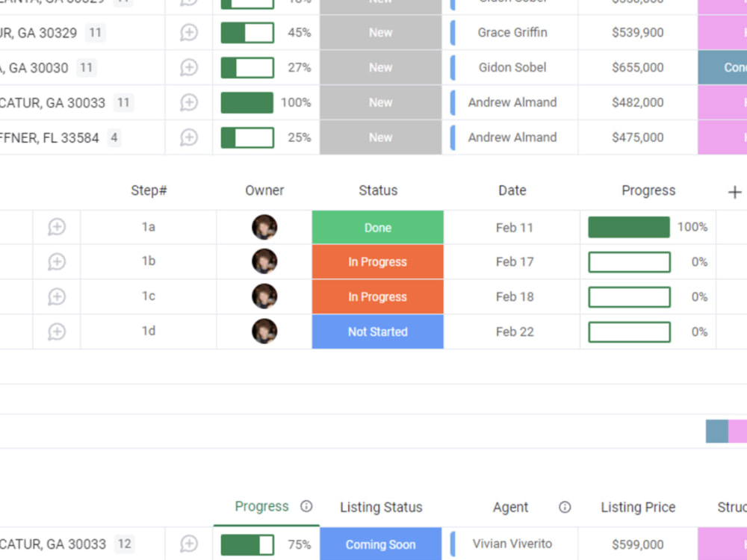This screenshot has height=560, width=747.
Task: Open New listing status in the $482,000 row
Action: point(381,102)
